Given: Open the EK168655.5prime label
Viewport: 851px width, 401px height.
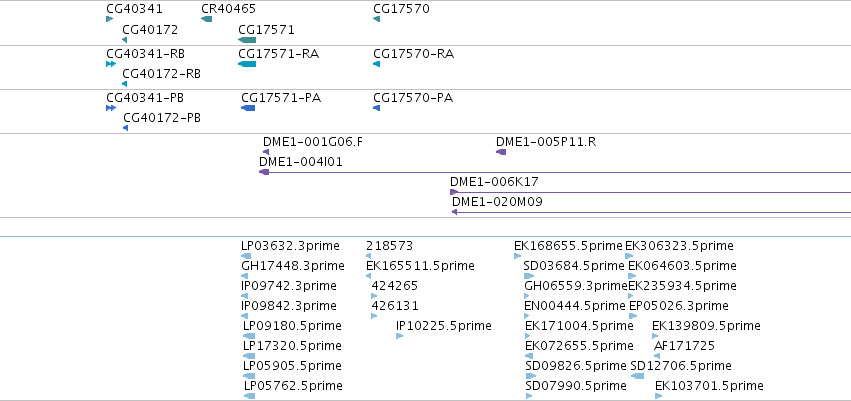Looking at the screenshot, I should point(568,246).
